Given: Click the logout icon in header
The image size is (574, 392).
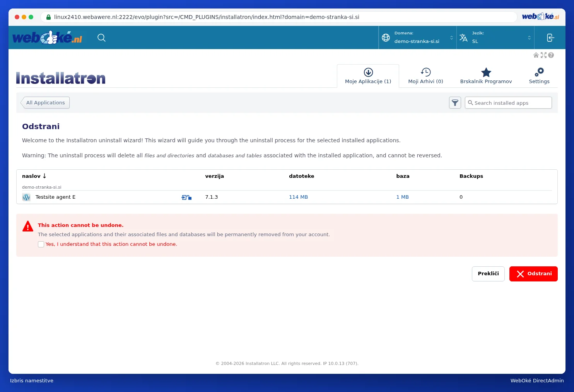Looking at the screenshot, I should (x=550, y=37).
